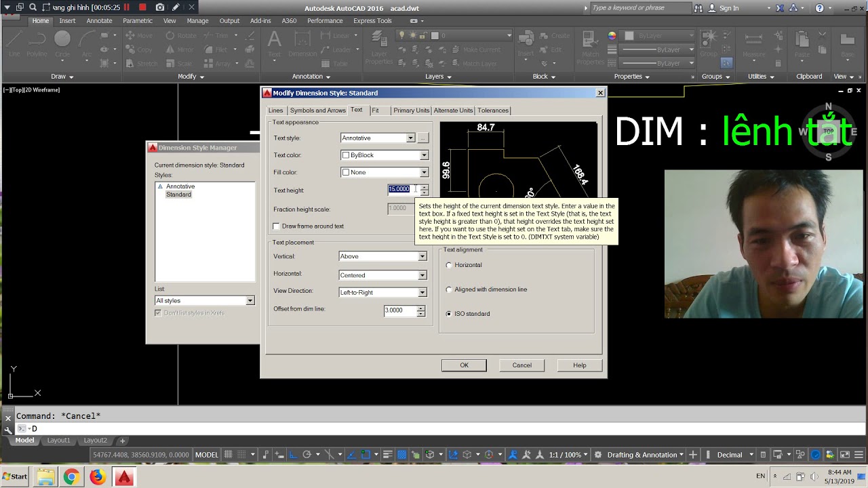Click the AutoCAD icon in the taskbar

click(123, 477)
